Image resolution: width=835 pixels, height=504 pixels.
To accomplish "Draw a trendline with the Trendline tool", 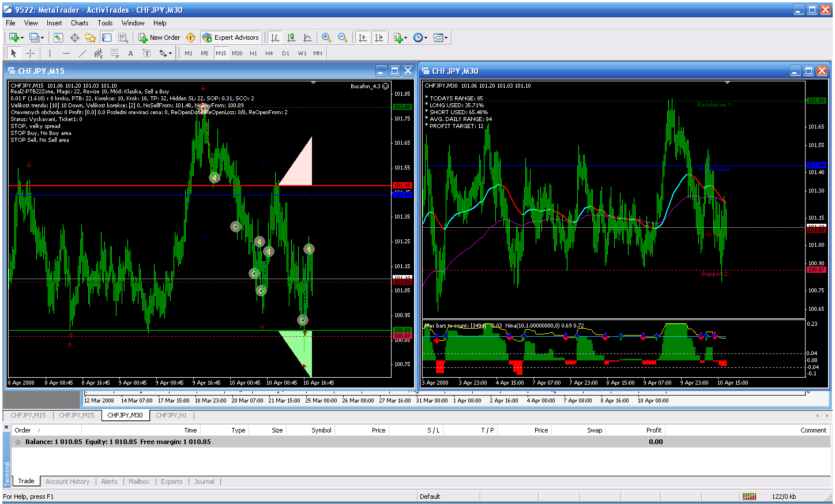I will [82, 53].
